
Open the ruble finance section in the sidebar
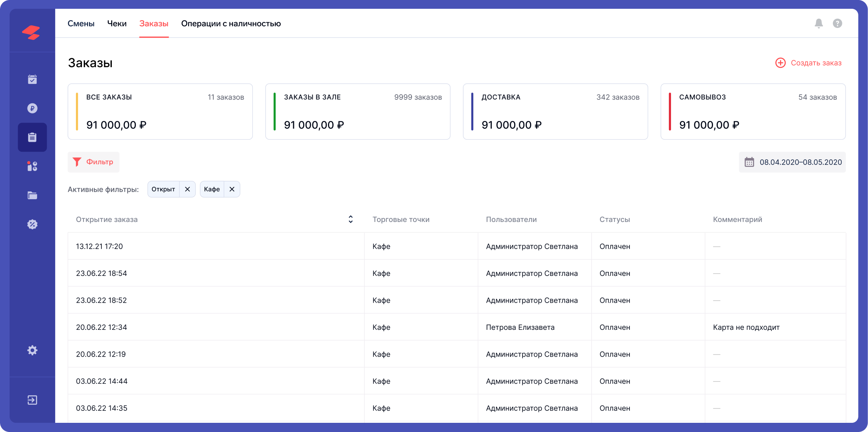[x=32, y=108]
